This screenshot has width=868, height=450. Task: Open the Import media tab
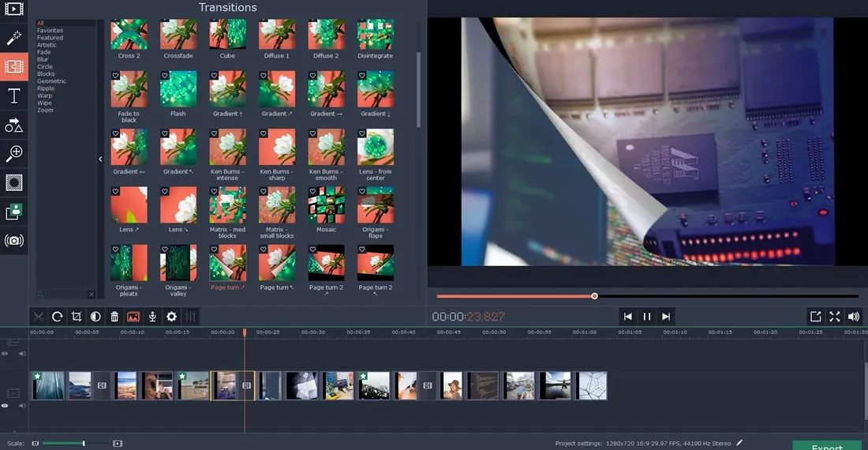pos(14,9)
